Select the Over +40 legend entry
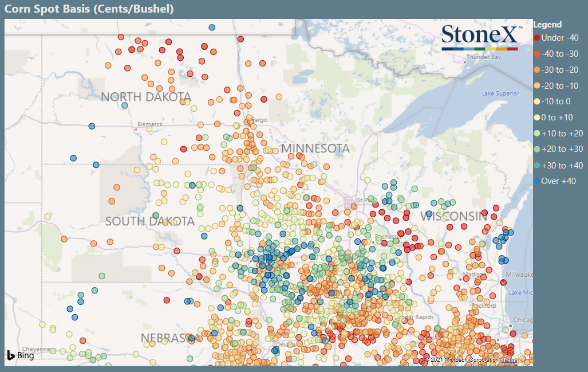 coord(555,181)
